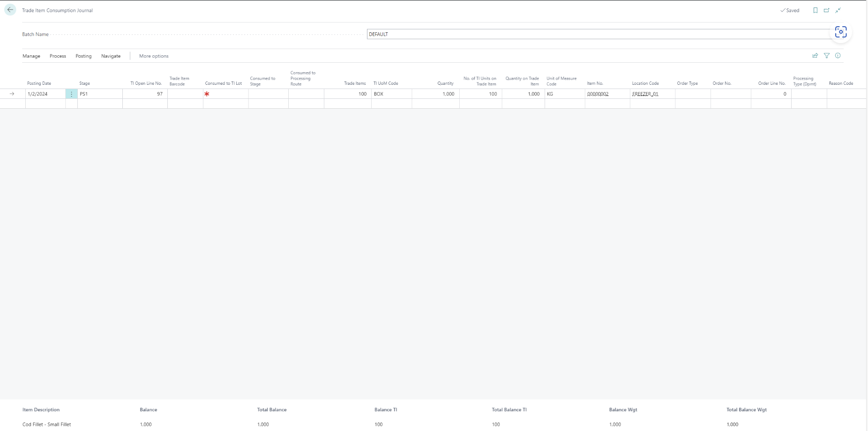Expand the Posting menu
Image resolution: width=868 pixels, height=431 pixels.
pos(83,56)
